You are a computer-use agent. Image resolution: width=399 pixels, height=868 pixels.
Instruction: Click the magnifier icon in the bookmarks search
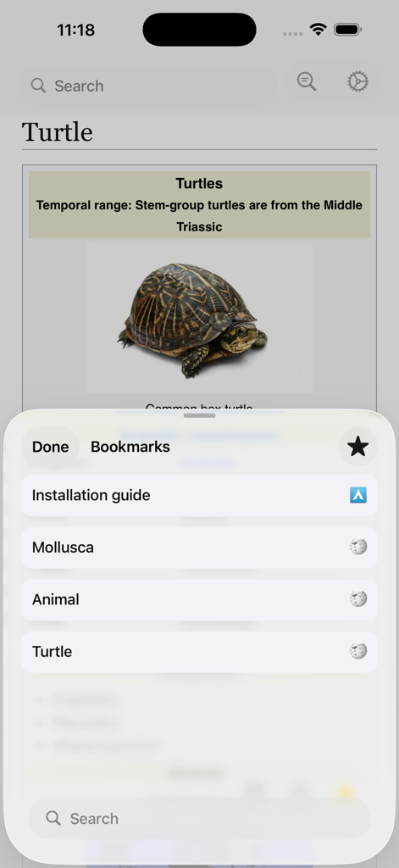point(53,818)
